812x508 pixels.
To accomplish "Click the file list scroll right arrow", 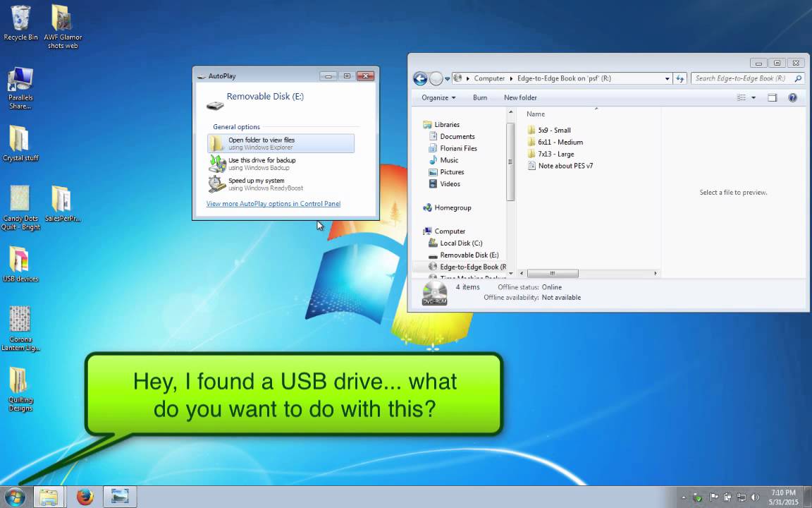I will click(656, 273).
